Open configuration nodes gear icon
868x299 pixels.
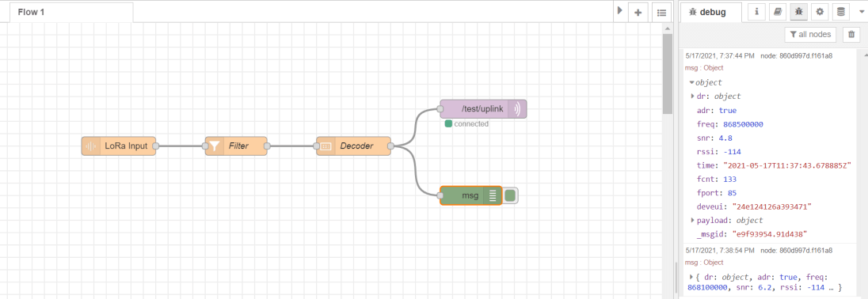point(820,12)
